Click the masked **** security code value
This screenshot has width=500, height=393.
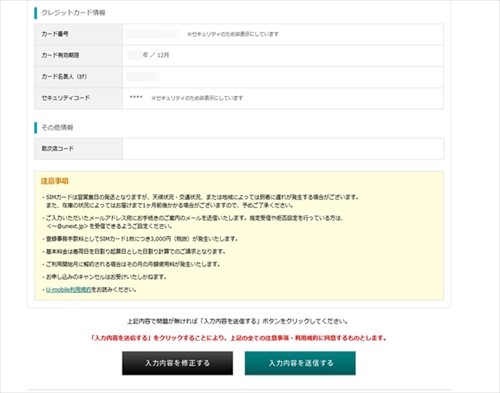tap(136, 98)
